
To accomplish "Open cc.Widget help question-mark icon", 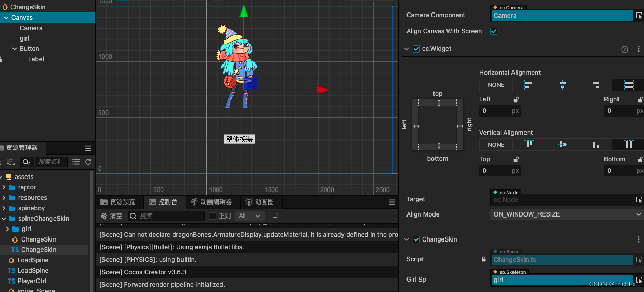I will pyautogui.click(x=625, y=49).
